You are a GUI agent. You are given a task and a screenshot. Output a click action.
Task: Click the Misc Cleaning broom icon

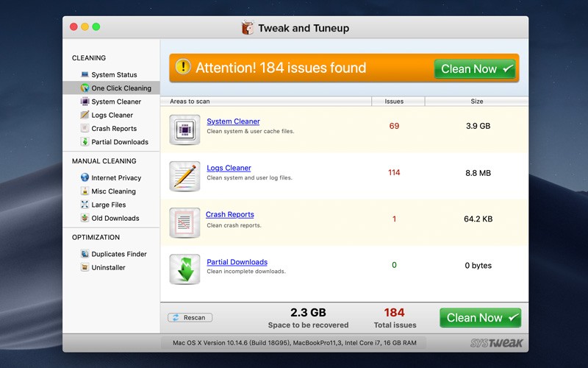pos(85,191)
